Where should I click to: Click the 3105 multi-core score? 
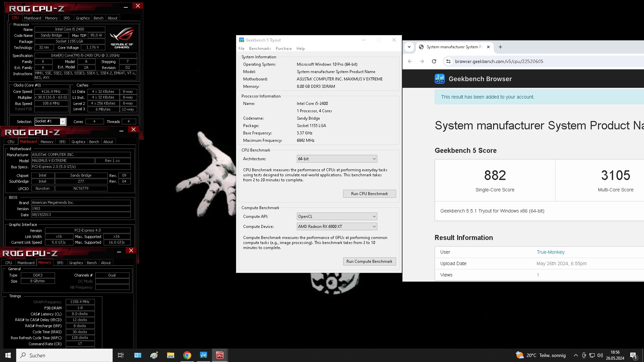point(615,175)
